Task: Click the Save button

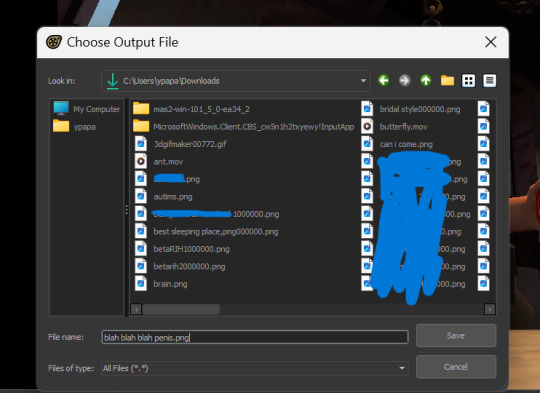Action: click(456, 335)
